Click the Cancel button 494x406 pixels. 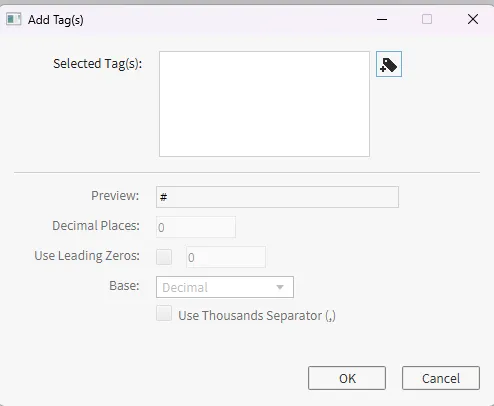click(x=441, y=378)
